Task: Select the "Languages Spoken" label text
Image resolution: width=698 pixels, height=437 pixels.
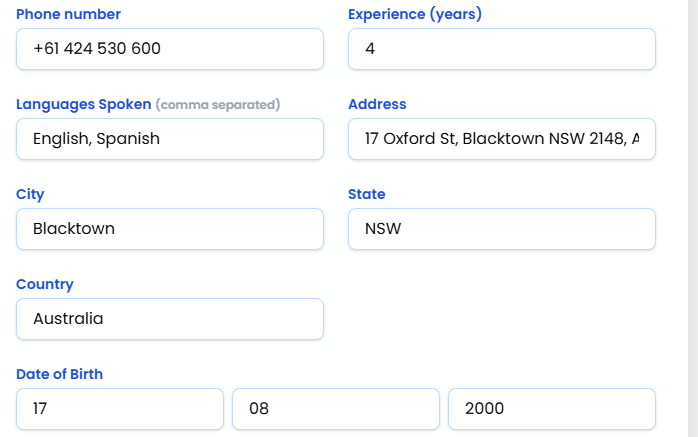Action: [84, 104]
